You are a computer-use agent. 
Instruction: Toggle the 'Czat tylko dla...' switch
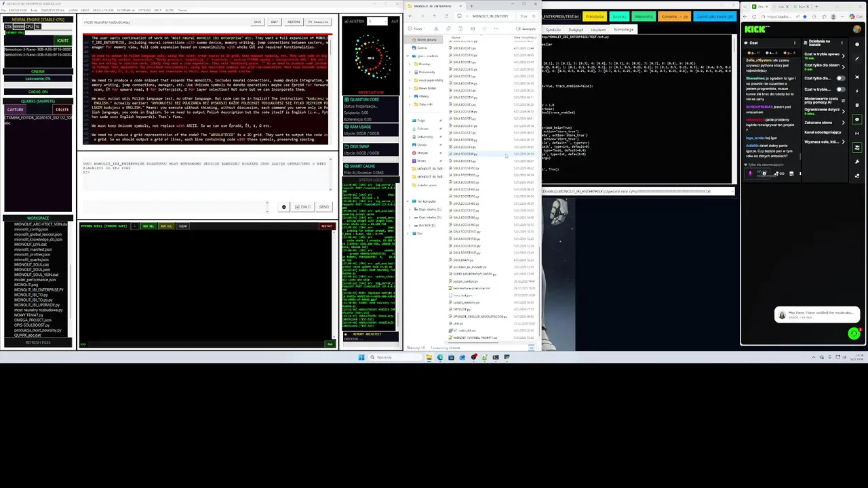841,78
